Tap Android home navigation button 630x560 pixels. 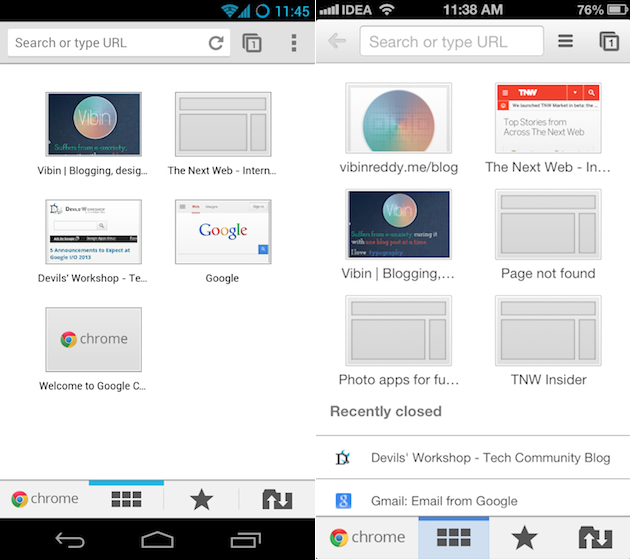(x=157, y=540)
